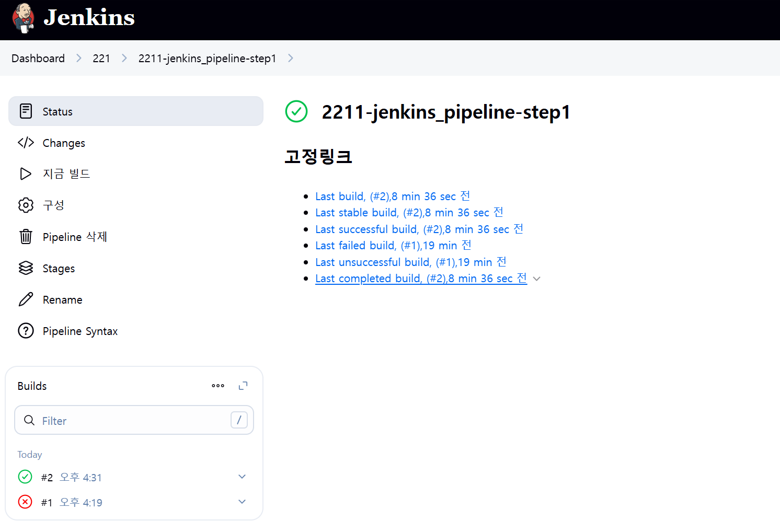Viewport: 780px width, 532px height.
Task: Click the gear icon for 구성
Action: (x=26, y=205)
